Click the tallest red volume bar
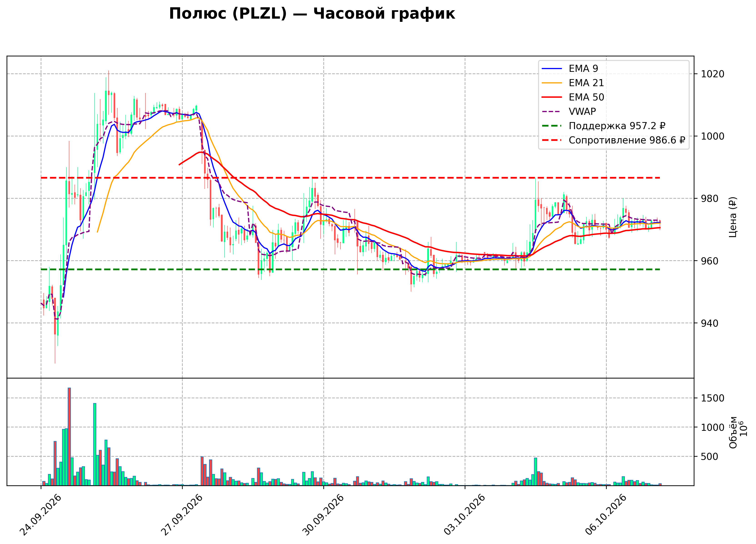The height and width of the screenshot is (544, 756). (x=69, y=437)
